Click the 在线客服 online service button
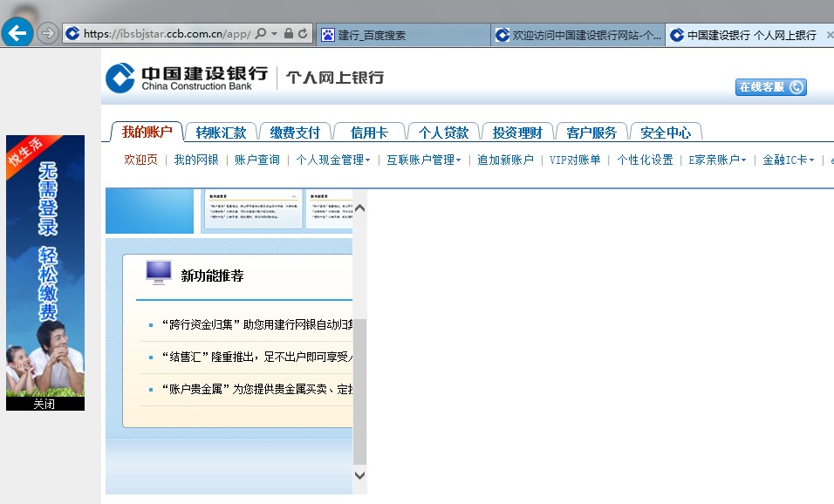 pos(770,86)
